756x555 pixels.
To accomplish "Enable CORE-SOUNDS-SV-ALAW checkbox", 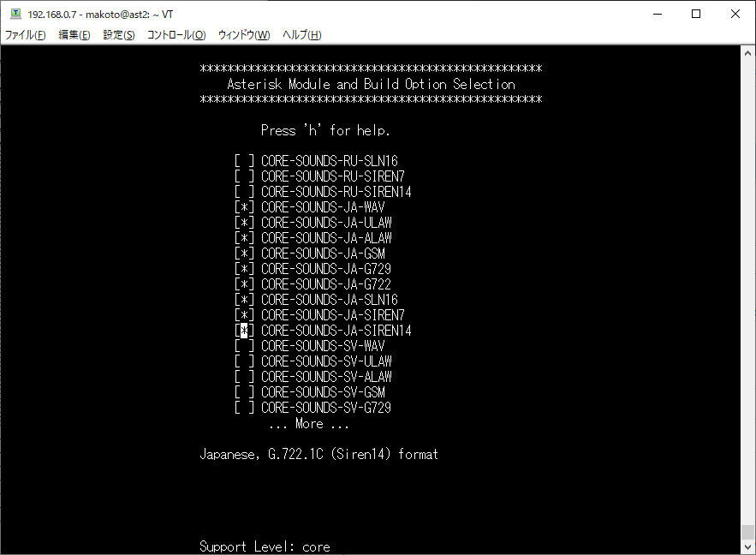I will click(x=244, y=377).
